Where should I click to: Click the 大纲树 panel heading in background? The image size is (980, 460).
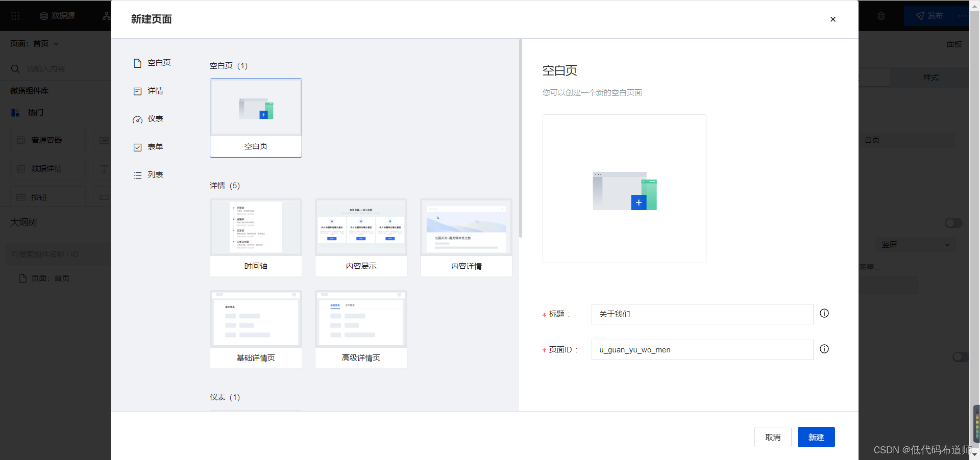coord(24,222)
